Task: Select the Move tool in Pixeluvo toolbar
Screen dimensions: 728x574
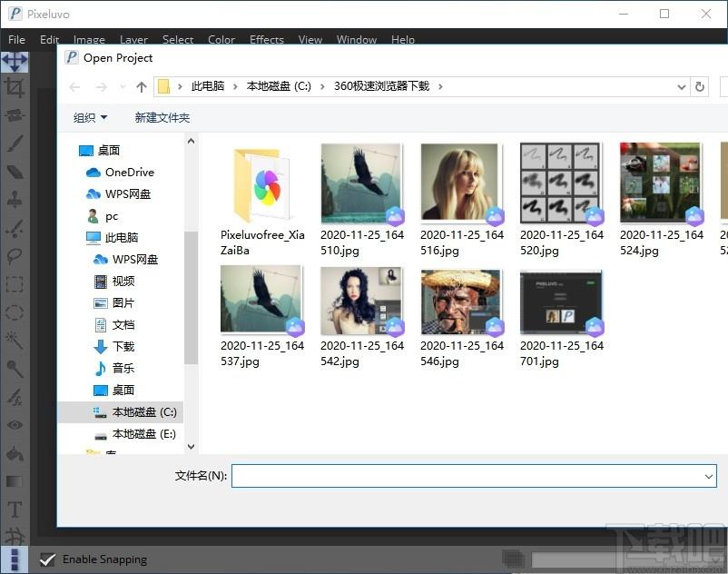Action: 15,62
